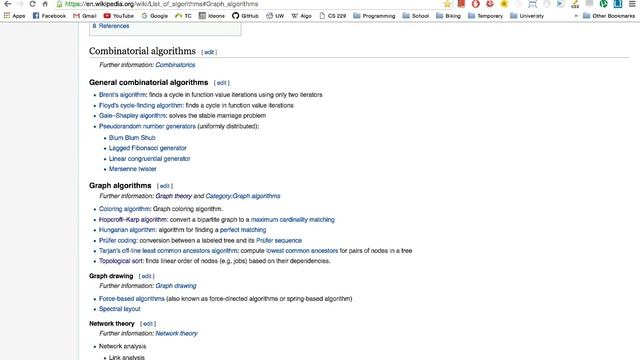This screenshot has height=360, width=640.
Task: Show hidden bookmarks with the overflow chevron
Action: coord(576,16)
